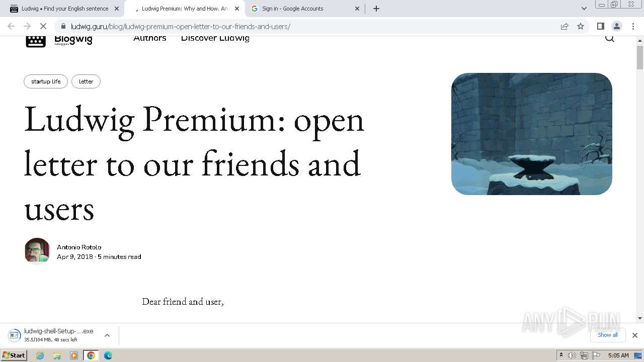
Task: Select the Apr 9, 2018 reading time line
Action: tap(99, 256)
